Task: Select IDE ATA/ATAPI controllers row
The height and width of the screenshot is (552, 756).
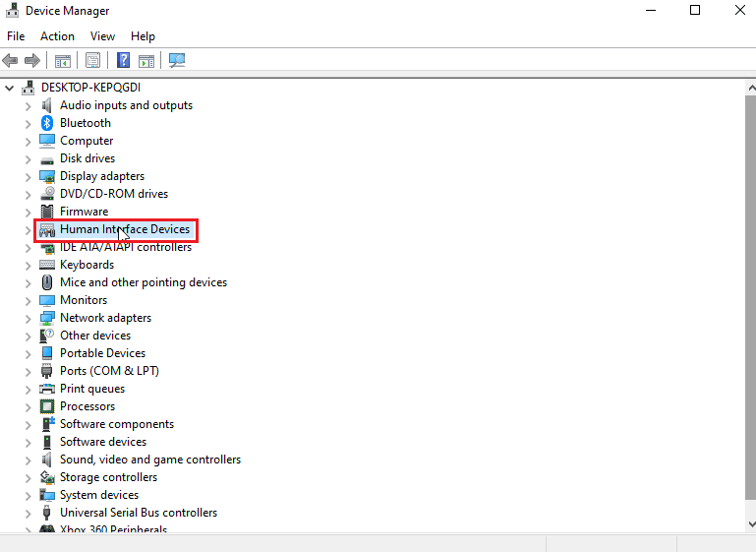Action: [x=126, y=247]
